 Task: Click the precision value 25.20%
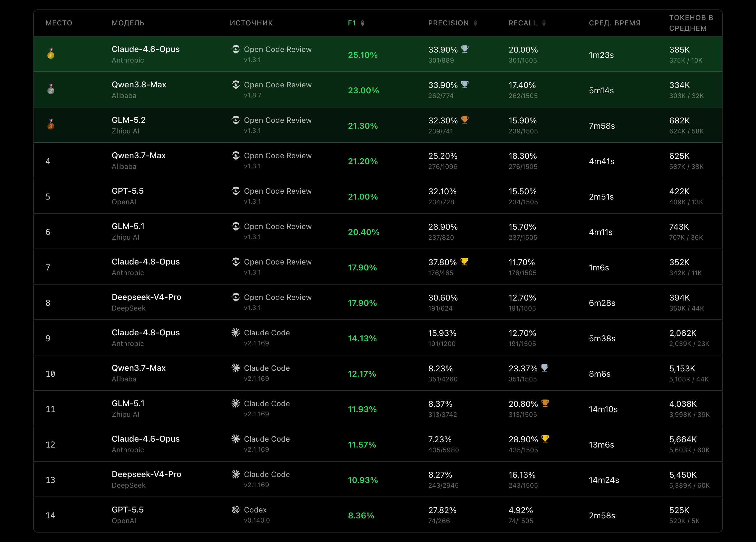point(443,156)
